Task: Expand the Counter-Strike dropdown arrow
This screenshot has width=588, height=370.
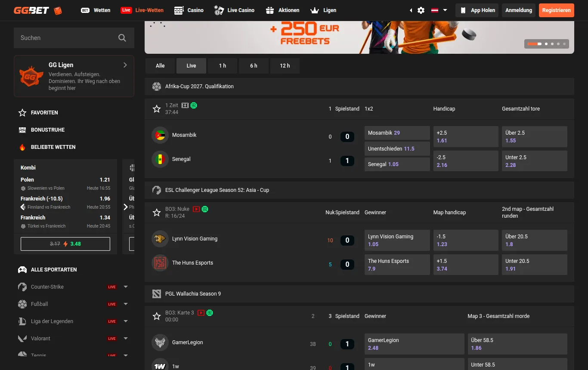Action: tap(126, 287)
